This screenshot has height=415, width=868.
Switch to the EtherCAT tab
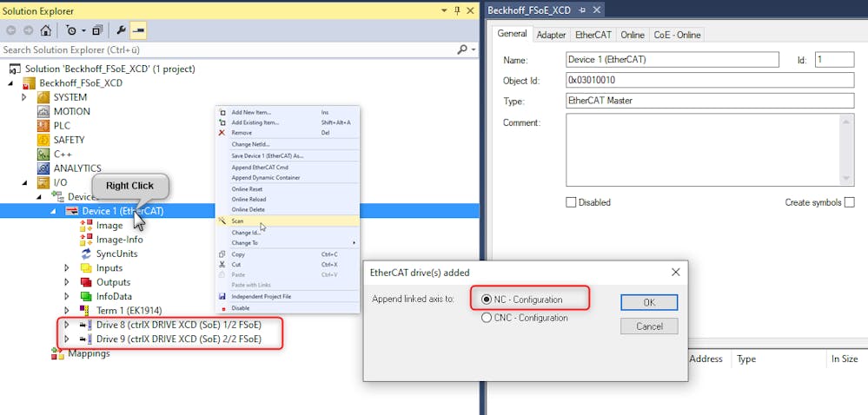(593, 35)
